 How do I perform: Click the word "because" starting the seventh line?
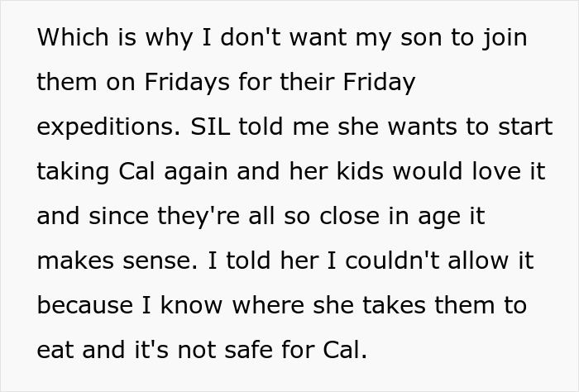coord(81,306)
